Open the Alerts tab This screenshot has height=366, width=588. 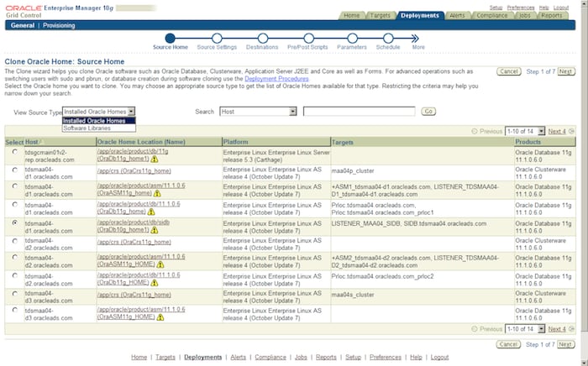pos(457,15)
